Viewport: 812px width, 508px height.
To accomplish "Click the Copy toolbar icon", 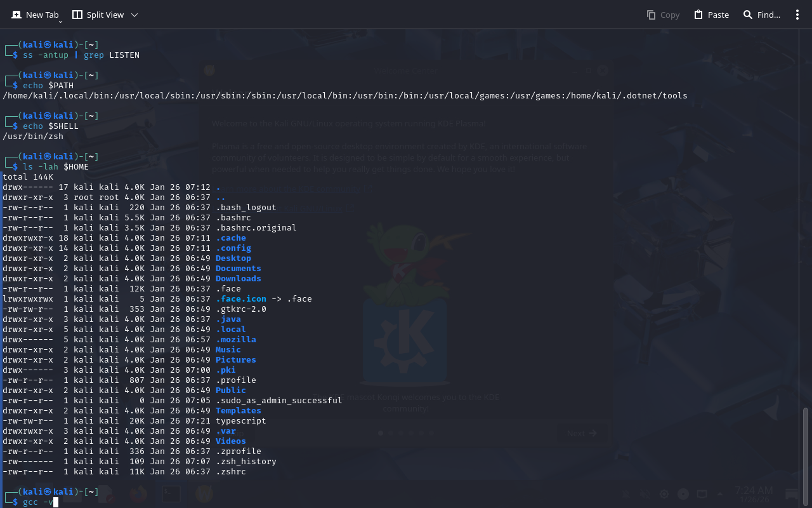I will (x=651, y=15).
